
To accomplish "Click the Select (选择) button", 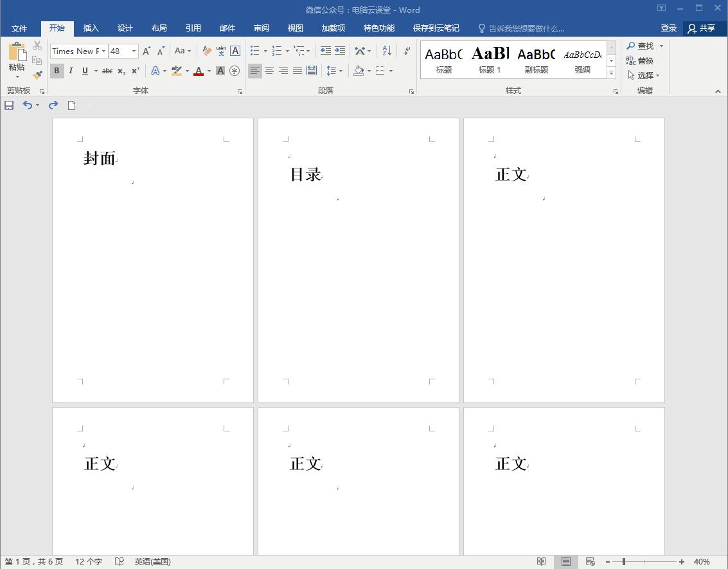I will point(643,75).
